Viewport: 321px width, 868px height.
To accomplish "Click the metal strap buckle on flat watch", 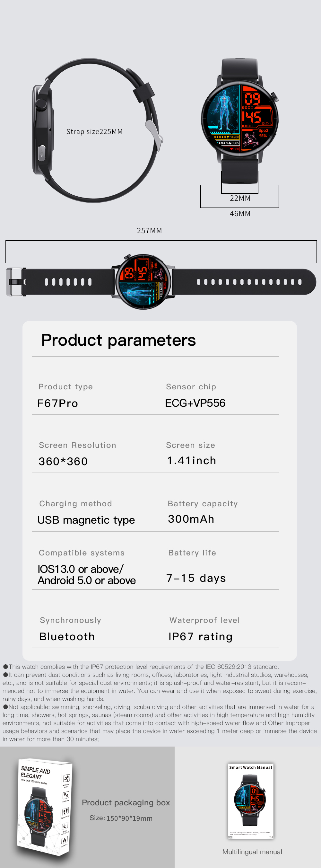I will pyautogui.click(x=16, y=282).
